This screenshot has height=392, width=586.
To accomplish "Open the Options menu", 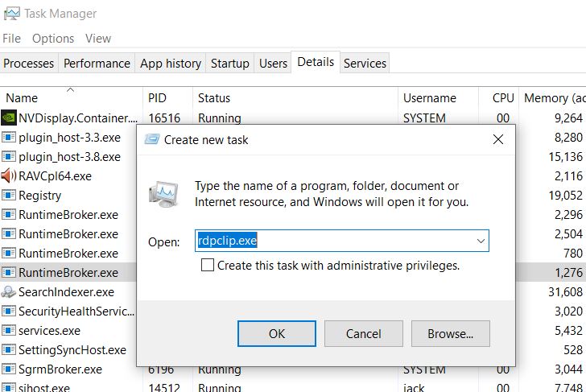I will click(x=53, y=38).
